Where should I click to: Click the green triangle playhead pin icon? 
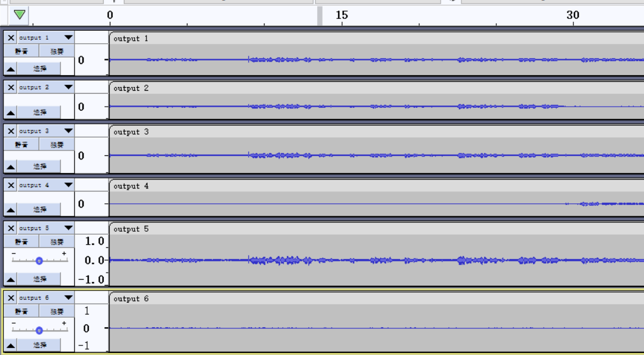point(20,15)
